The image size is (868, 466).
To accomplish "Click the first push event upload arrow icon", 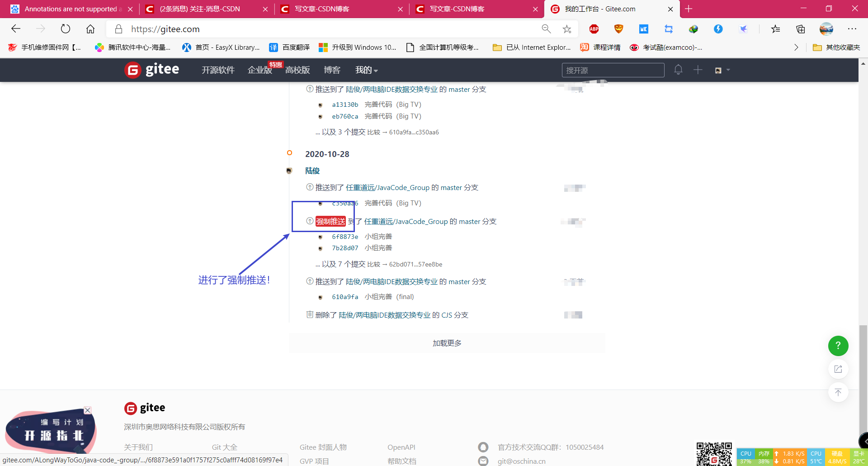I will coord(309,89).
